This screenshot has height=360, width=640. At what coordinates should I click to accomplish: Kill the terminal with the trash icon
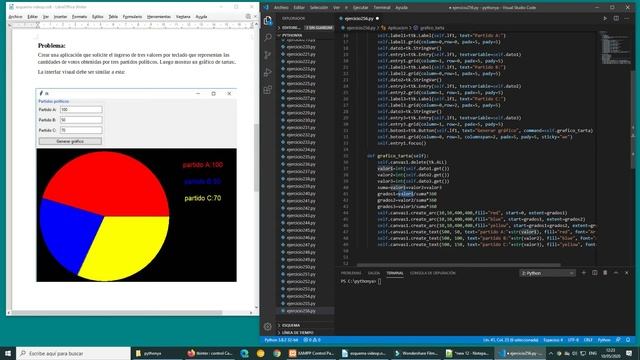tap(605, 273)
